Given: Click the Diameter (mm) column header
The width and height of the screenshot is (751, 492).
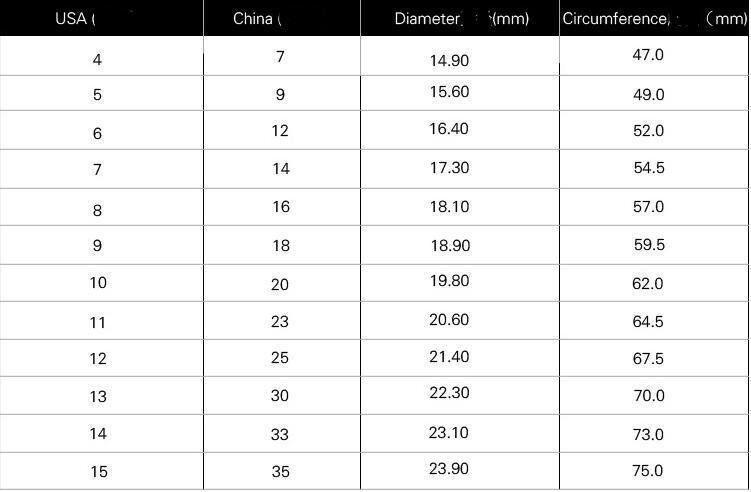Looking at the screenshot, I should tap(461, 19).
